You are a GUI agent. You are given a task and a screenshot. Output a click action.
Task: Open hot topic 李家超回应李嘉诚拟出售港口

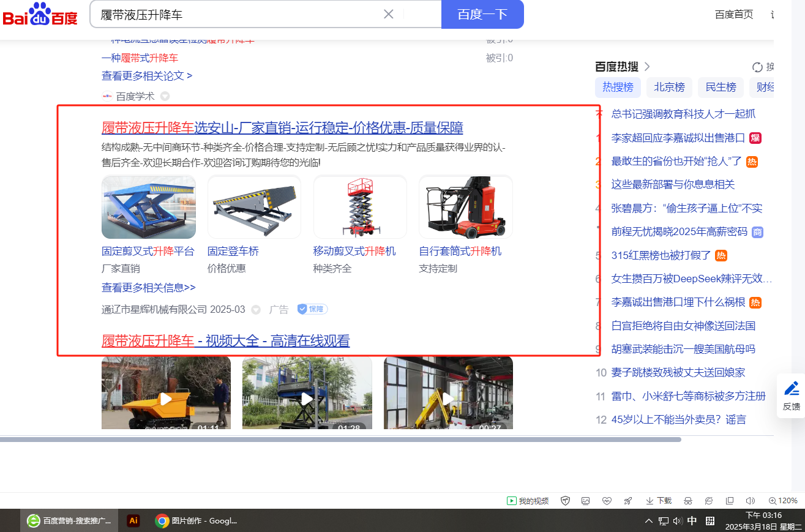click(678, 138)
